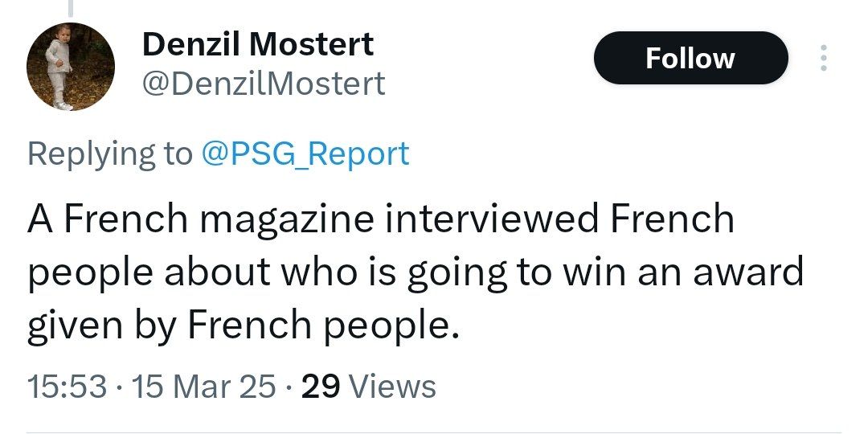Viewport: 868px width, 434px height.
Task: Follow Denzil Mostert
Action: (690, 58)
